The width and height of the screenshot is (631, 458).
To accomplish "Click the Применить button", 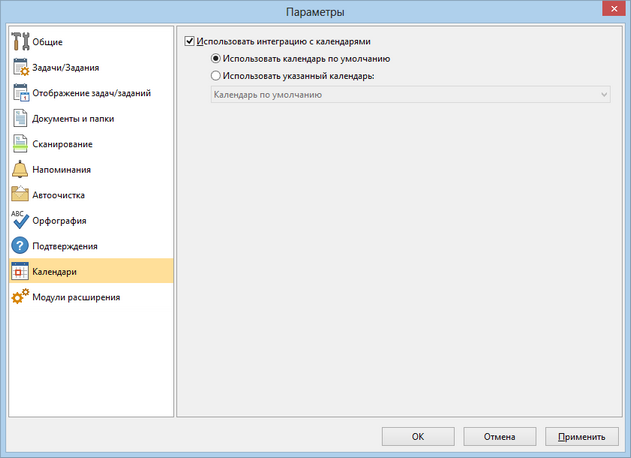I will pyautogui.click(x=582, y=437).
